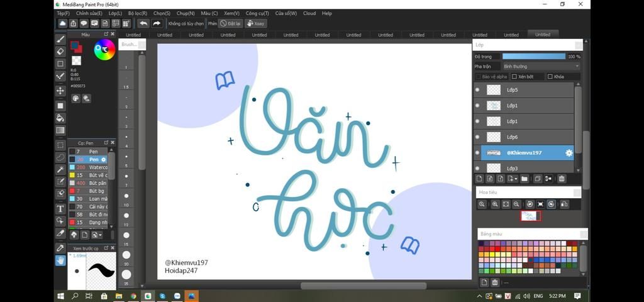Select the Brush tool in left toolbar
Viewport: 644px width, 302px height.
click(60, 39)
